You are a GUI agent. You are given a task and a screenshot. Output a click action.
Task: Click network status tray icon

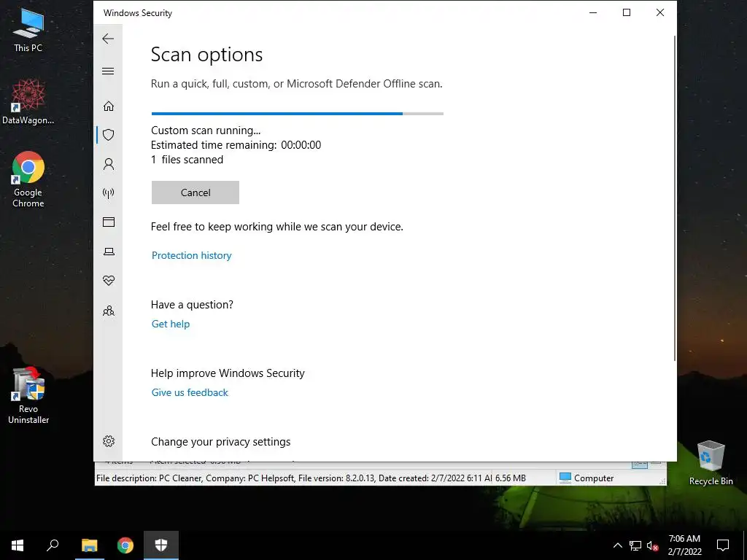coord(635,545)
